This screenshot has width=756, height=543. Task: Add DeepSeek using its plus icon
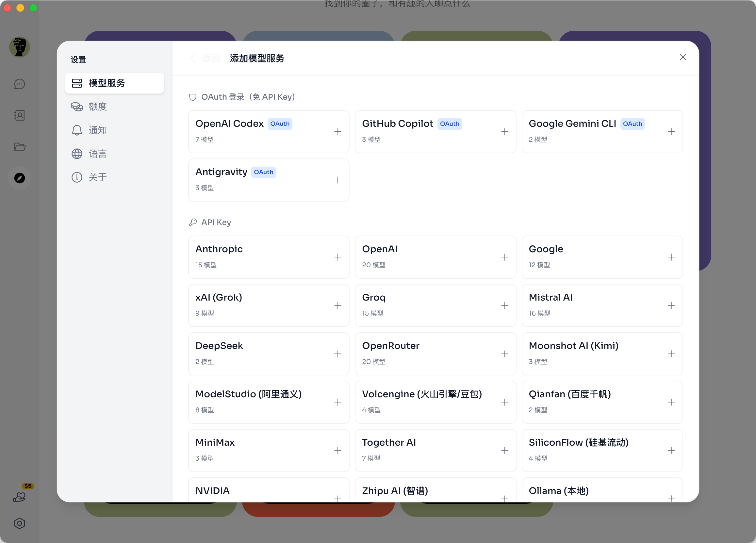click(x=338, y=354)
